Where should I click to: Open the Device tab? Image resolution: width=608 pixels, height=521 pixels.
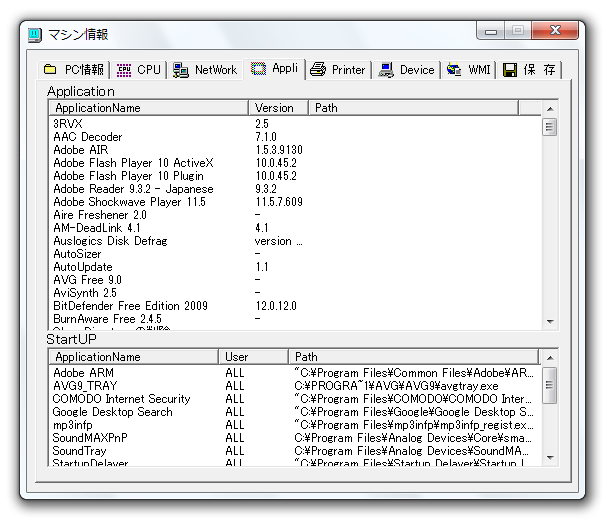406,70
